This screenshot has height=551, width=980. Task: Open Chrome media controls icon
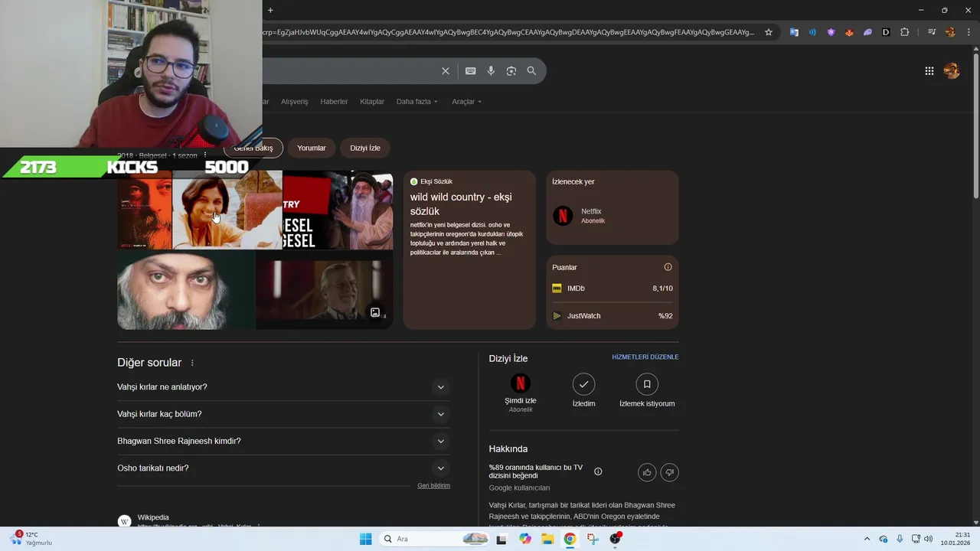[932, 32]
